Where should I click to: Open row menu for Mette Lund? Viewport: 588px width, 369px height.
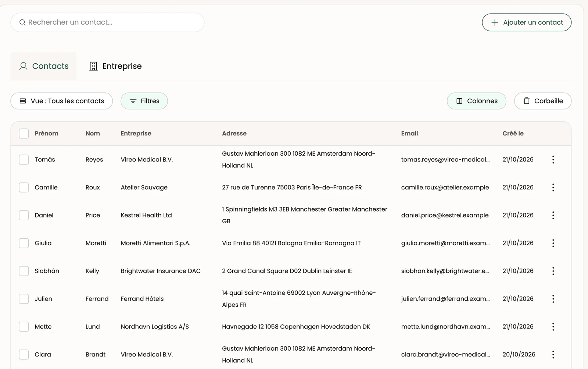(x=553, y=326)
